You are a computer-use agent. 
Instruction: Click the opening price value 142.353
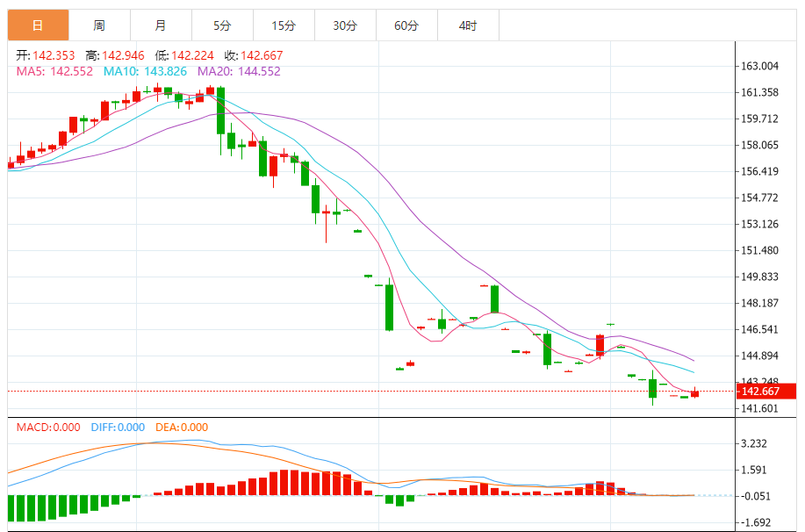(x=54, y=55)
